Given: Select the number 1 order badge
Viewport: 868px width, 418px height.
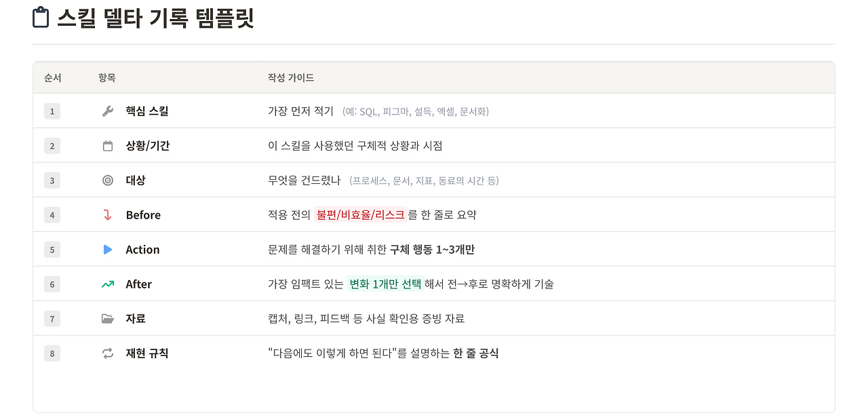Looking at the screenshot, I should [52, 111].
